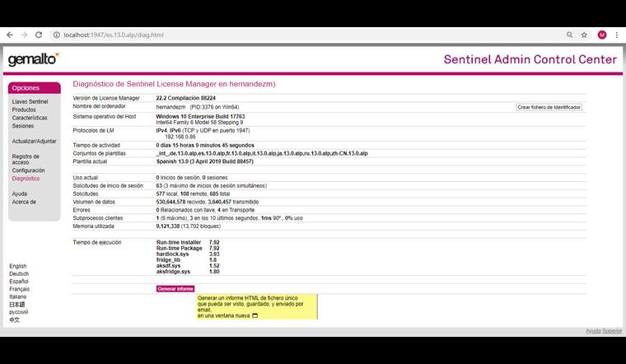Click 'Subprocesos clientes' label
Screen dimensions: 626x364
98,218
